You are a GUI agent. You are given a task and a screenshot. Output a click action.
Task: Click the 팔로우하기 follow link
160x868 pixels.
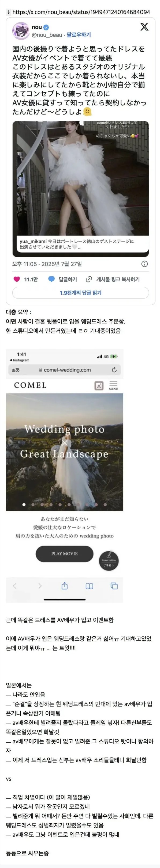(79, 35)
